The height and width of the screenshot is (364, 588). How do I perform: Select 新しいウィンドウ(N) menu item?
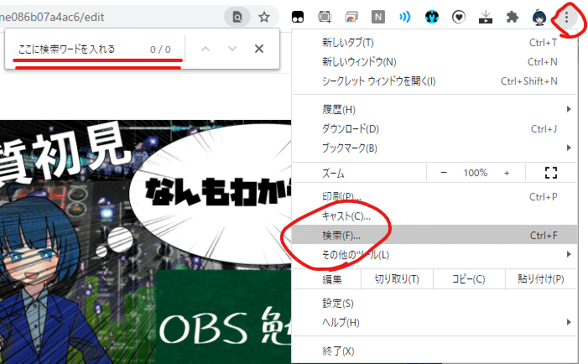[434, 62]
